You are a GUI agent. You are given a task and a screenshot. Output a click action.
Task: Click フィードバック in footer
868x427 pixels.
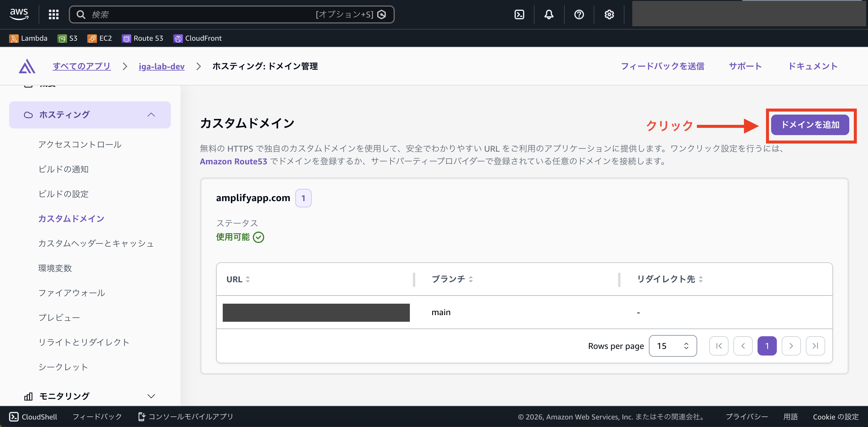click(97, 417)
